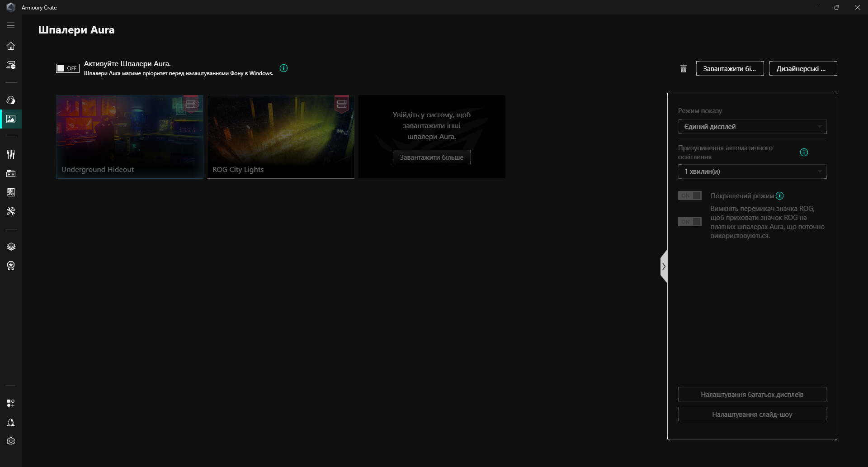Click the sign-in prompt text Увійдіть у систему

point(431,126)
